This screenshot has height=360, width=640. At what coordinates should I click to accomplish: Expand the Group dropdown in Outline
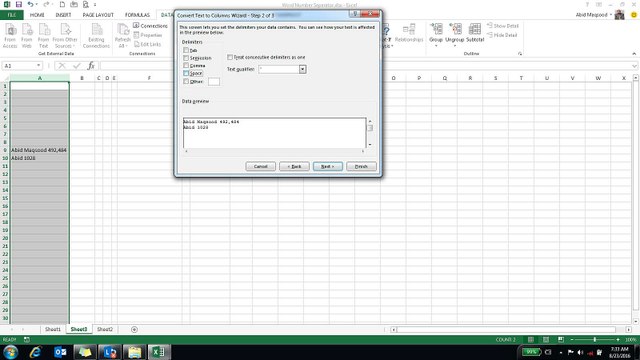point(436,46)
